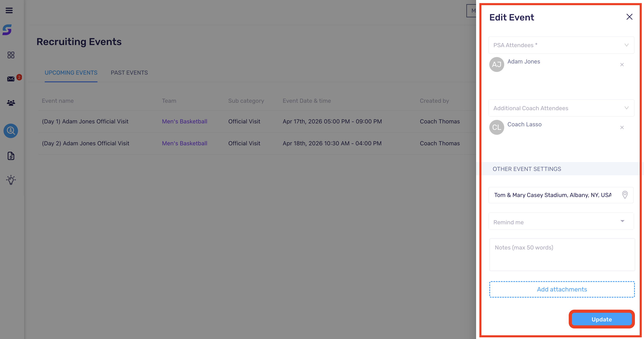Click Official Visit sub category in Day 1 row
The height and width of the screenshot is (339, 644).
[244, 121]
